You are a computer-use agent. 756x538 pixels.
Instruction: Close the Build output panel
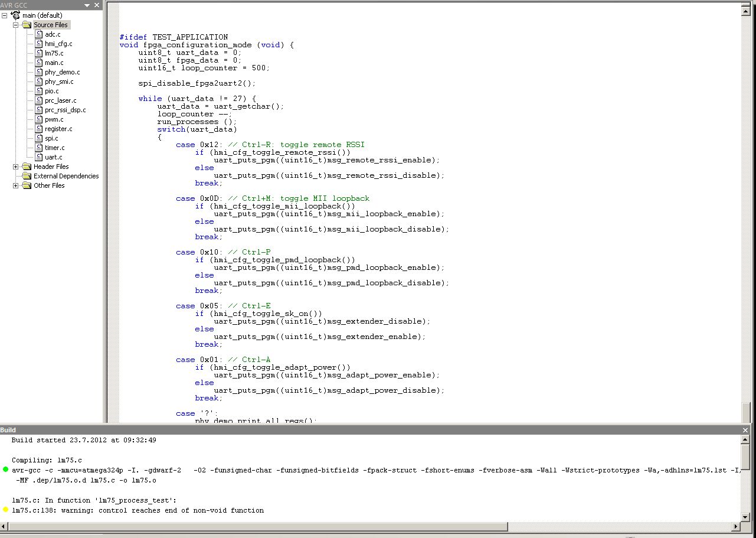pos(745,430)
